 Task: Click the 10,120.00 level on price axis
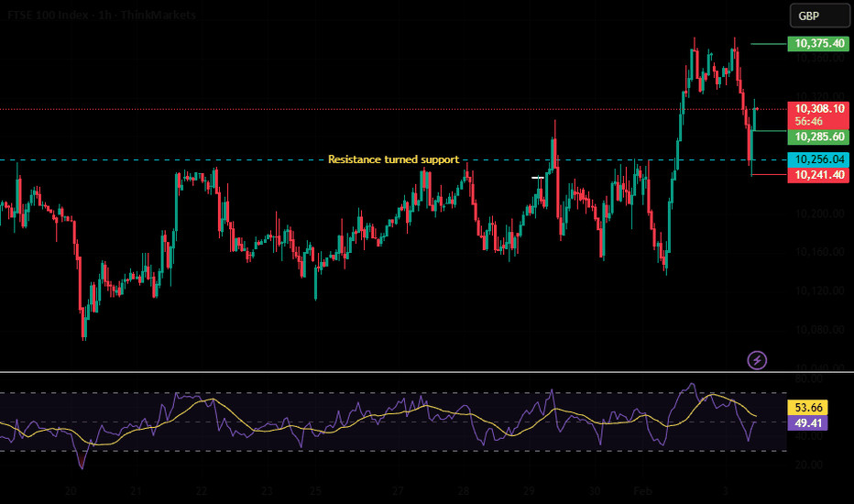(814, 290)
